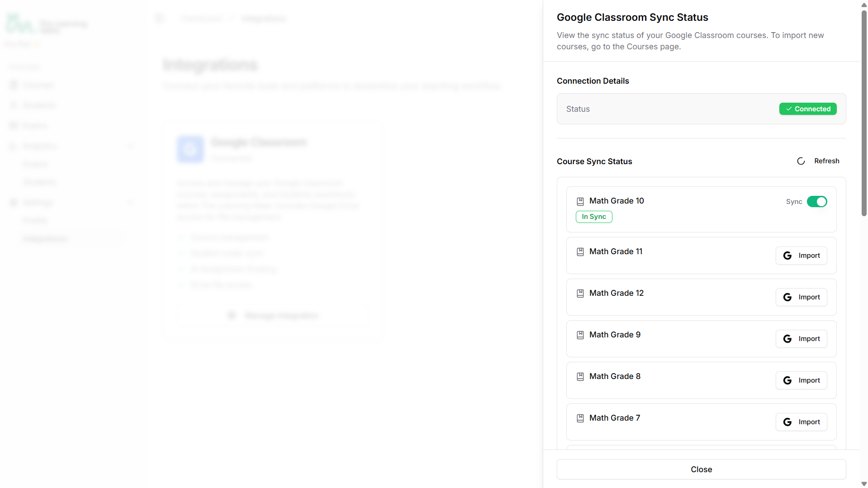The width and height of the screenshot is (868, 488).
Task: Click the Math Grade 7 course name
Action: tap(615, 418)
